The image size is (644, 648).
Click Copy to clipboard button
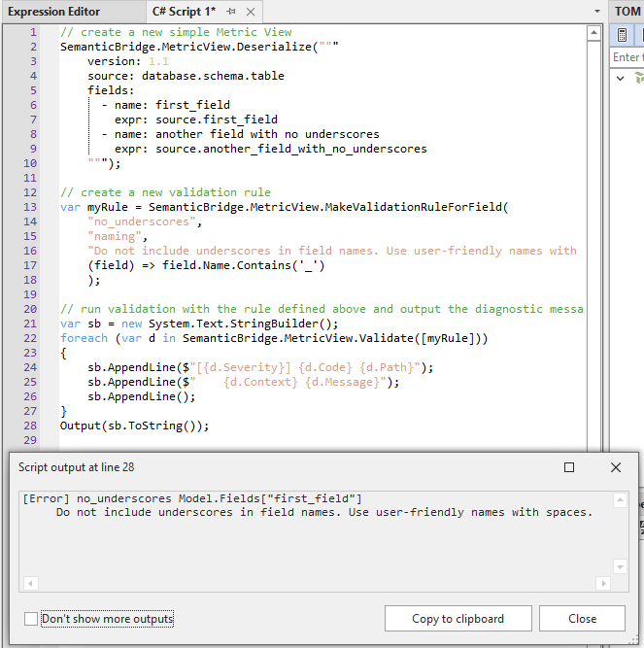pos(458,619)
